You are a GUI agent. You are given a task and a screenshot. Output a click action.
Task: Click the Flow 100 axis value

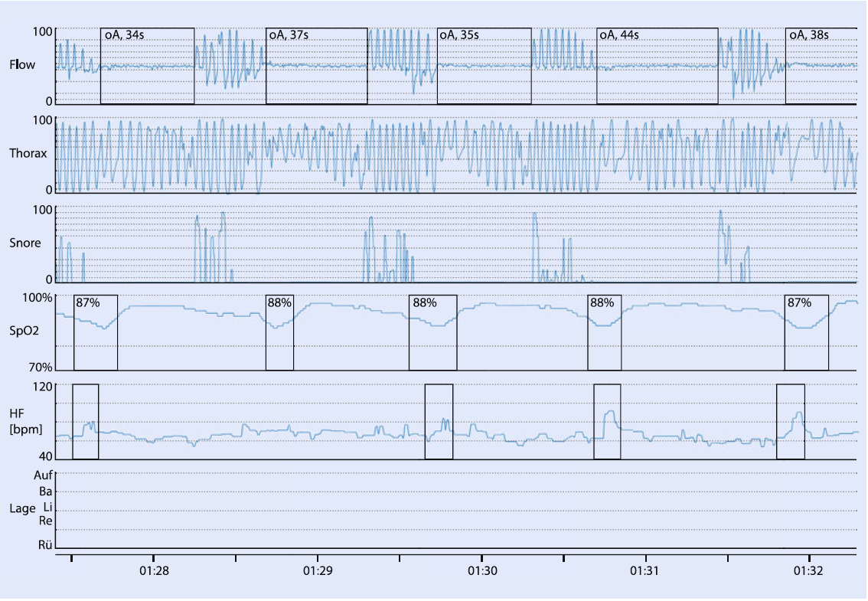pyautogui.click(x=43, y=31)
